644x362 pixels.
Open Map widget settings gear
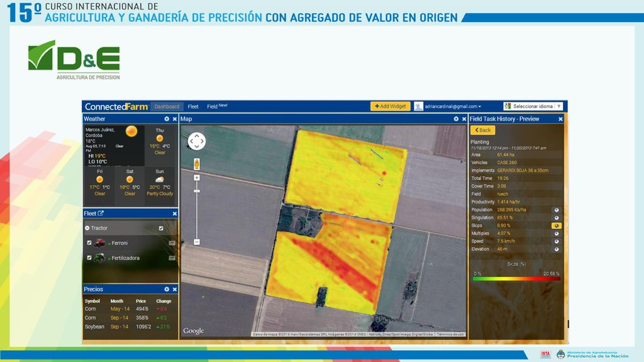(456, 119)
